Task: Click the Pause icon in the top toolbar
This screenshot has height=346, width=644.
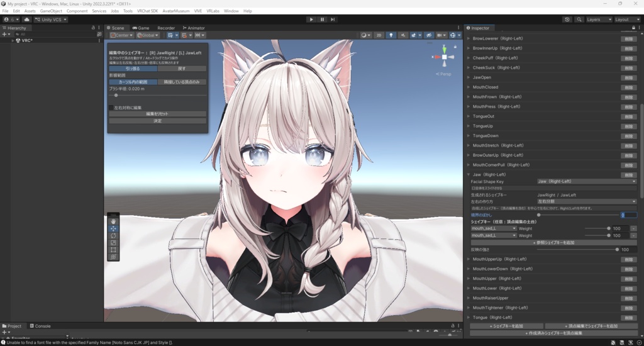Action: tap(322, 20)
